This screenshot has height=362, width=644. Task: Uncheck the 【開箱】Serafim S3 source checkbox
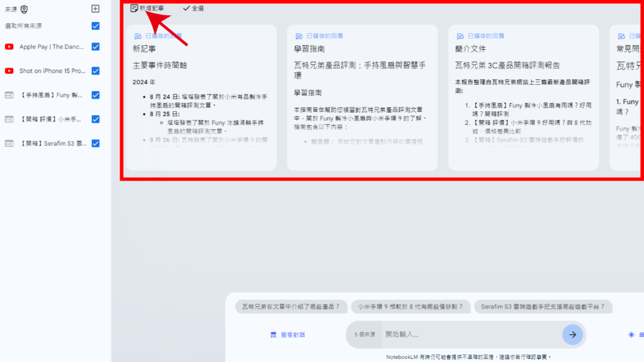coord(96,144)
